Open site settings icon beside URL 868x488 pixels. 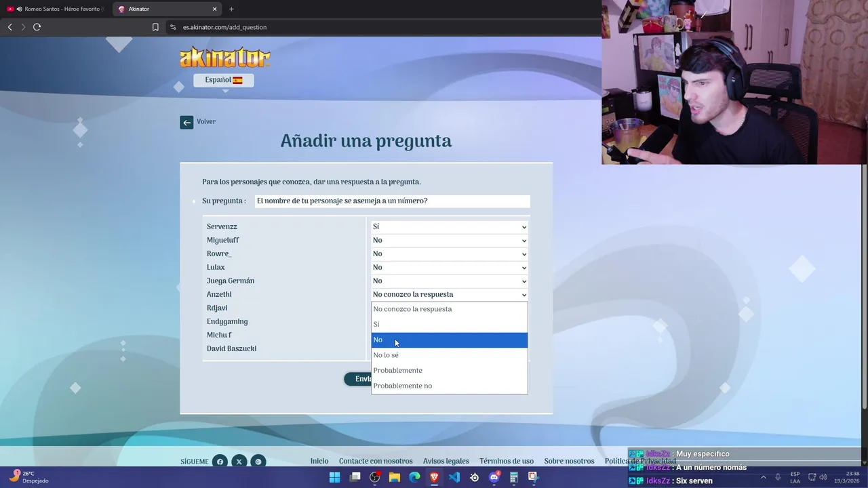click(174, 27)
